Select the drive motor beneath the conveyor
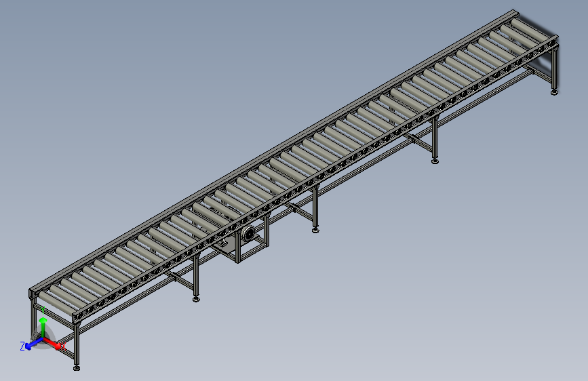Viewport: 588px width, 381px height. [x=248, y=234]
